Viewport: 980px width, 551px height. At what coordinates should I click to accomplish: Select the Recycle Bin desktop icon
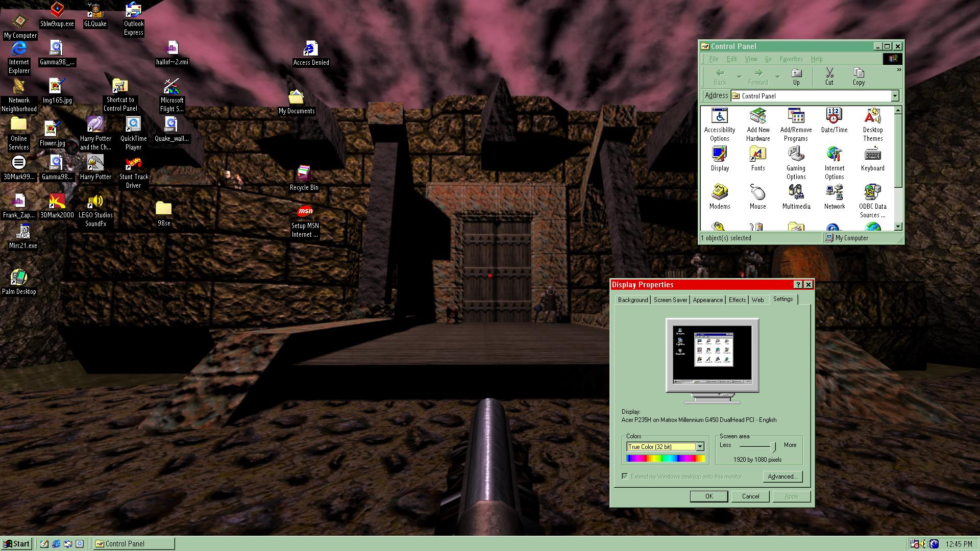304,173
